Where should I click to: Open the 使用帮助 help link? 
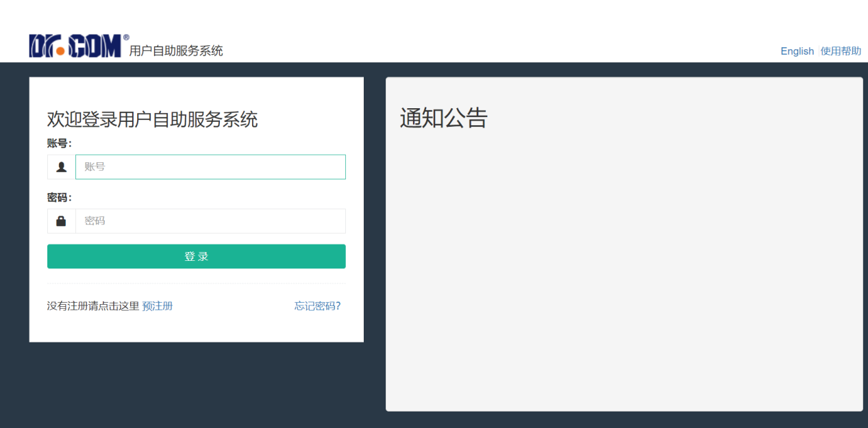click(841, 51)
